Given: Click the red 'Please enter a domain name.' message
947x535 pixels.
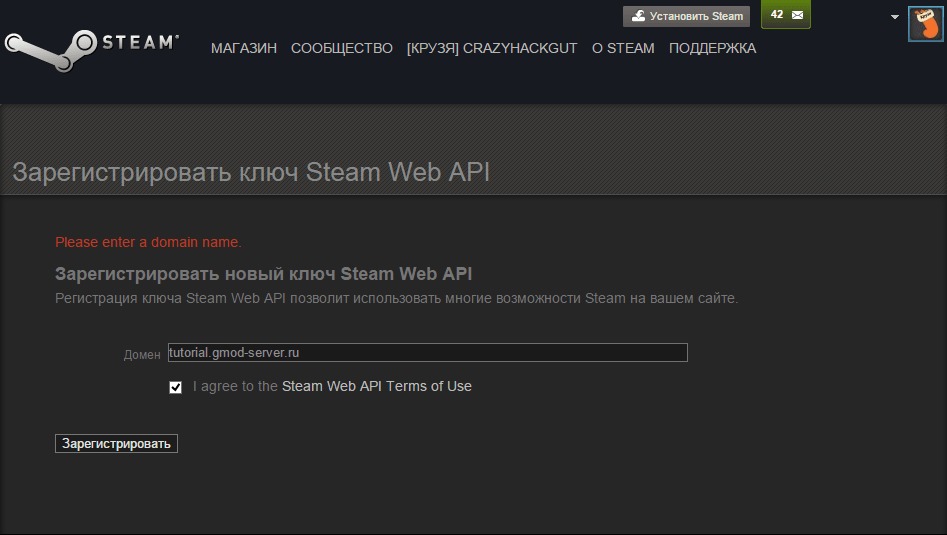Looking at the screenshot, I should 148,242.
